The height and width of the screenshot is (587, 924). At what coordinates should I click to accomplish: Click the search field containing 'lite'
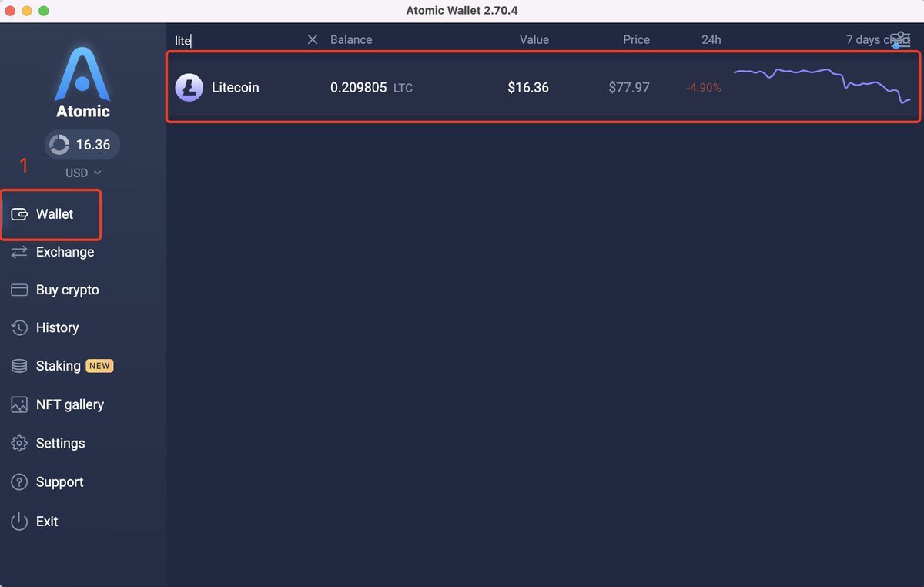[x=239, y=40]
